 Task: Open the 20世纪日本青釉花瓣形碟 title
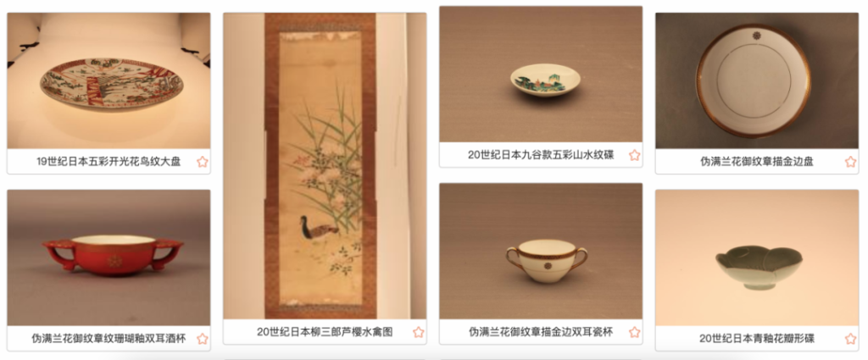tap(757, 339)
